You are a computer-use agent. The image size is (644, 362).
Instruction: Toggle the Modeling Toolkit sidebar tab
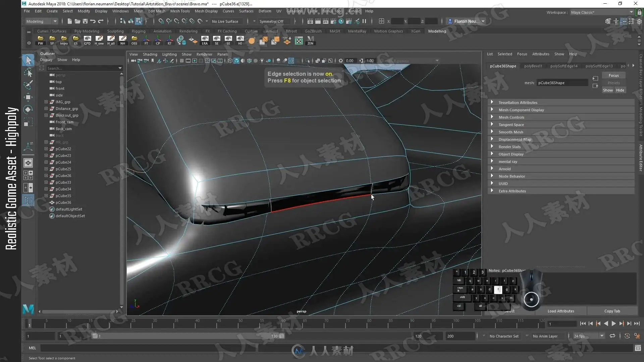[640, 122]
